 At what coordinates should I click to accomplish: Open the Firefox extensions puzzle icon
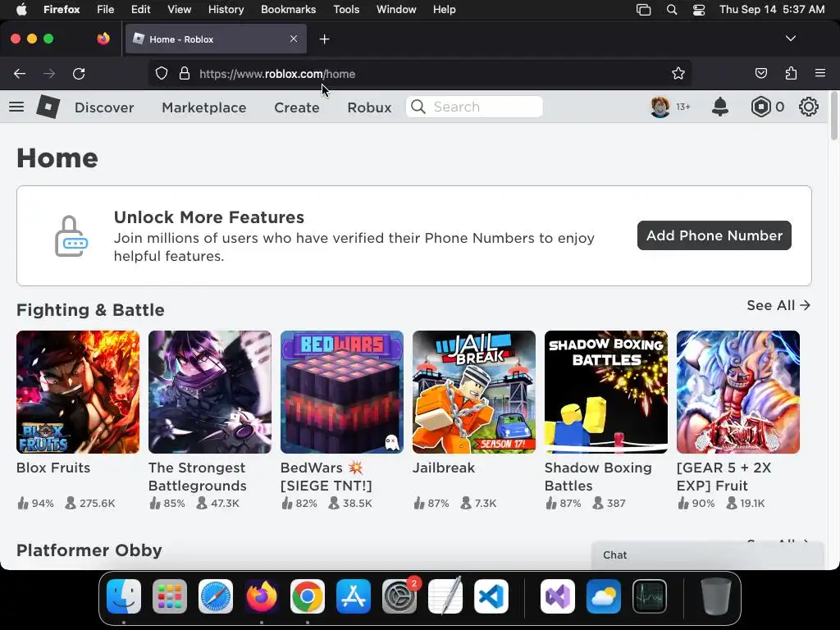tap(791, 74)
